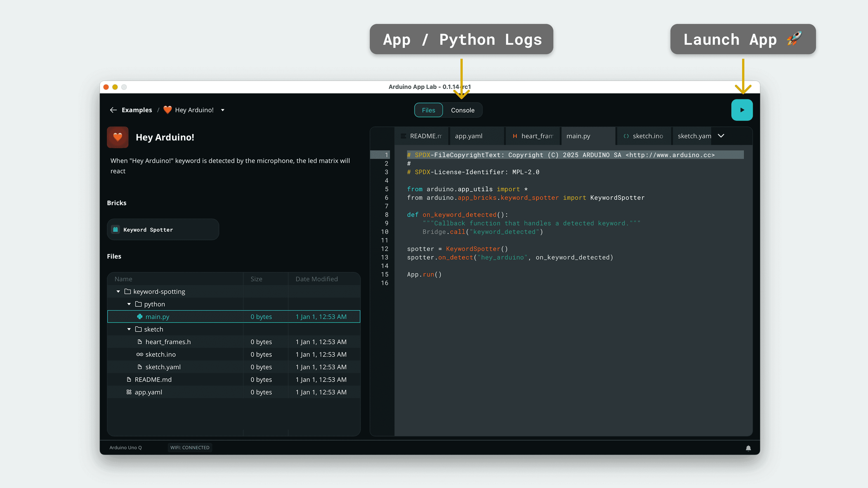Open the Hey Arduino app switcher dropdown
This screenshot has width=868, height=488.
pos(222,110)
